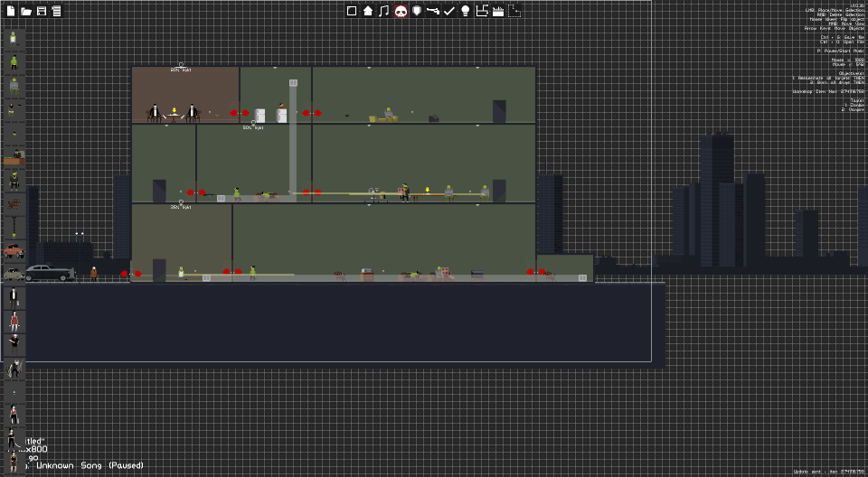Screen dimensions: 868x477
Task: Create a new level file
Action: [x=11, y=11]
